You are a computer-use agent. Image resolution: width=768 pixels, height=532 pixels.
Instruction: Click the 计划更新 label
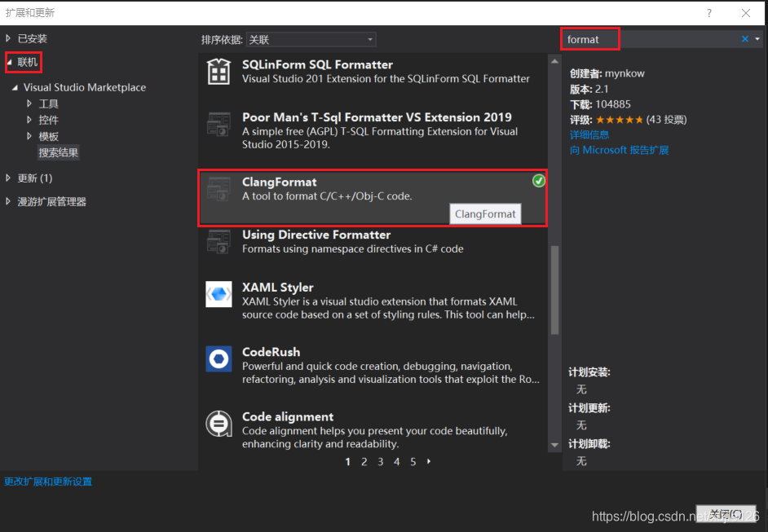click(x=589, y=408)
